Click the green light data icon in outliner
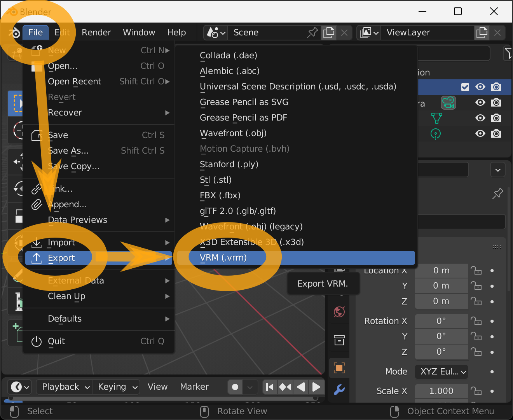Image resolution: width=513 pixels, height=420 pixels. (436, 134)
